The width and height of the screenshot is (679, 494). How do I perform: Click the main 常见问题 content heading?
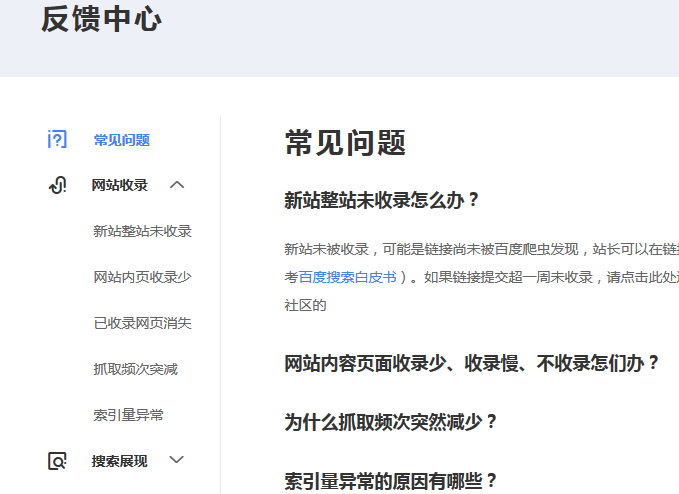tap(345, 143)
